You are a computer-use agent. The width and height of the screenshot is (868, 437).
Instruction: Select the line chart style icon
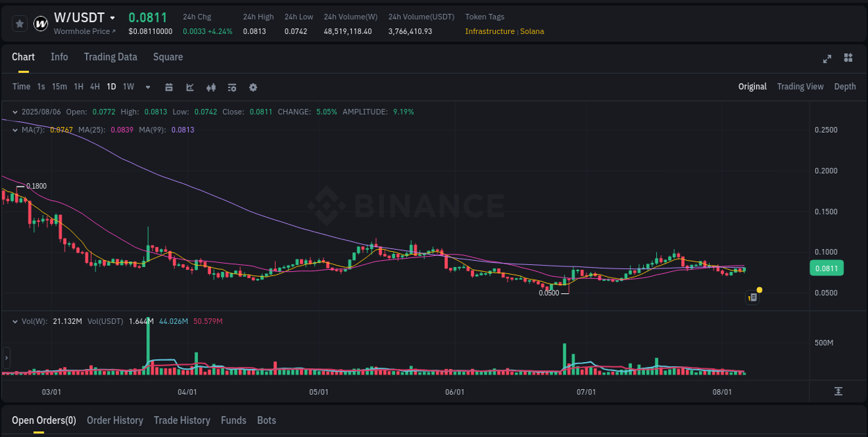coord(189,87)
